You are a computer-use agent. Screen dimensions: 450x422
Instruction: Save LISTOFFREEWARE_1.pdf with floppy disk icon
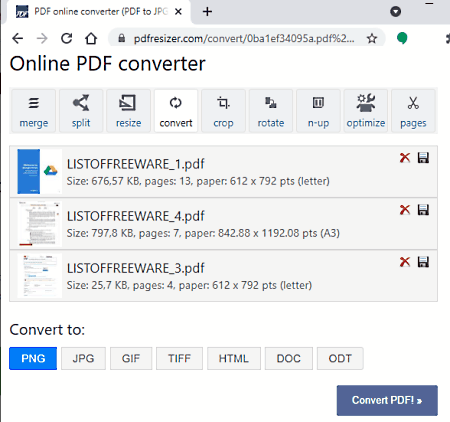[x=423, y=158]
